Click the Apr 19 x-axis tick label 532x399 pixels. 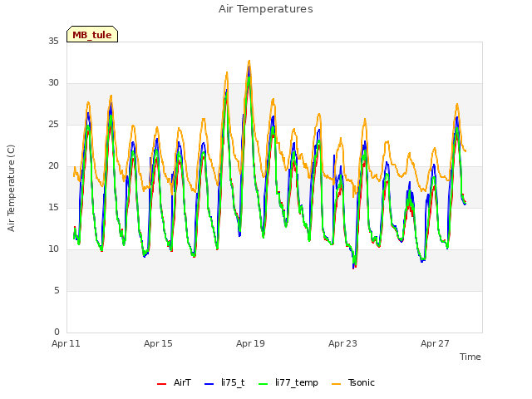pyautogui.click(x=250, y=343)
